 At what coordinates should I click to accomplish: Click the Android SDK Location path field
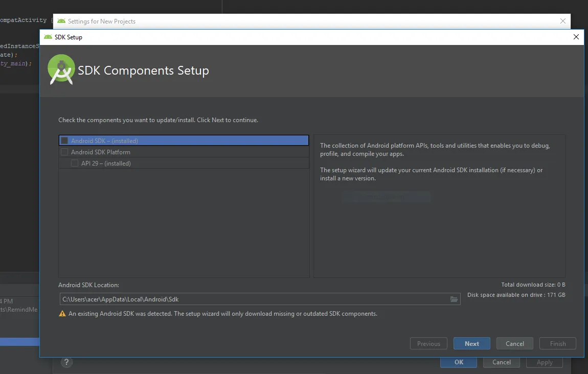tap(253, 299)
